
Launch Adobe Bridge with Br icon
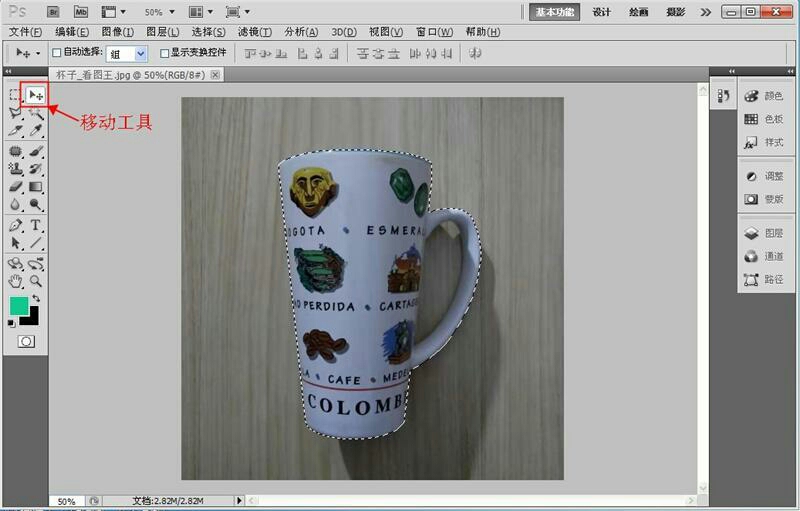tap(53, 12)
